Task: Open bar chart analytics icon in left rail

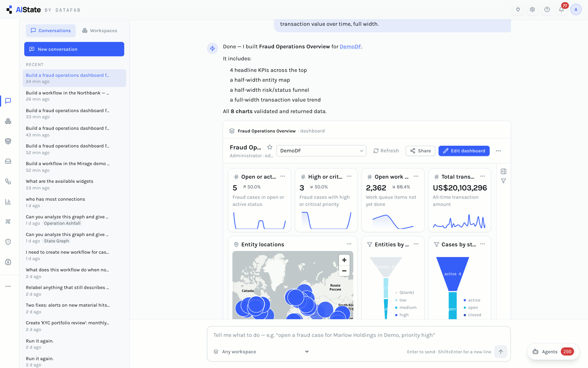Action: (x=8, y=202)
